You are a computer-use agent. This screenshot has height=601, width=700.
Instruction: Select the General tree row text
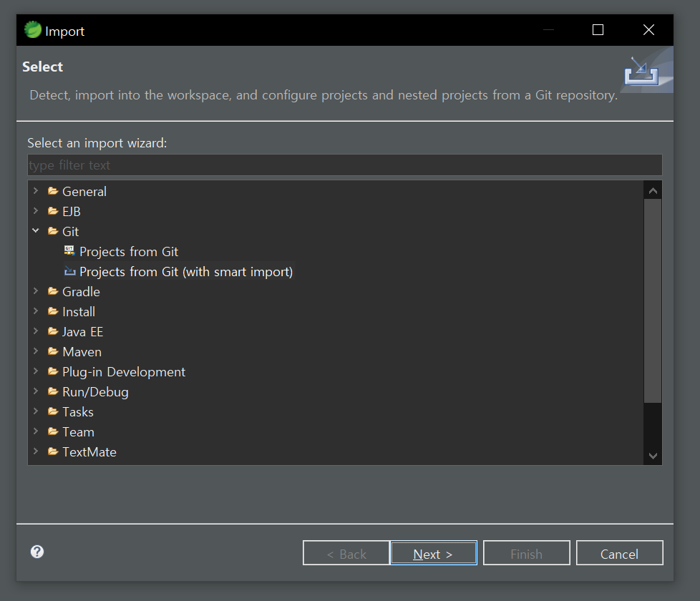pos(84,192)
